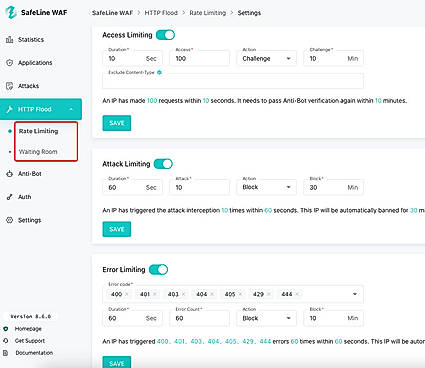Click the HTTP Flood hammer icon
Viewport: 425px width, 368px height.
pyautogui.click(x=9, y=109)
